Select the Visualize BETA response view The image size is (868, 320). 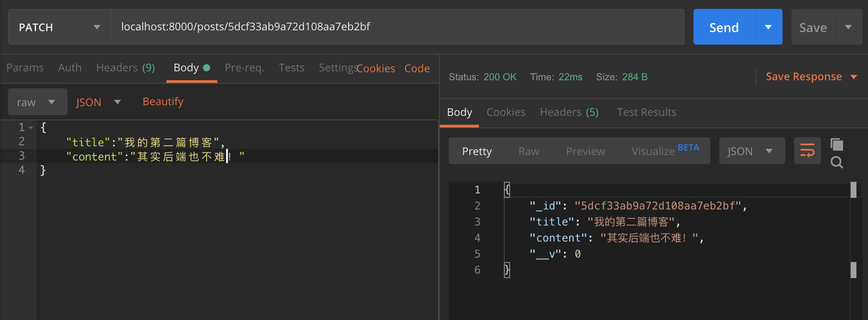[x=665, y=151]
